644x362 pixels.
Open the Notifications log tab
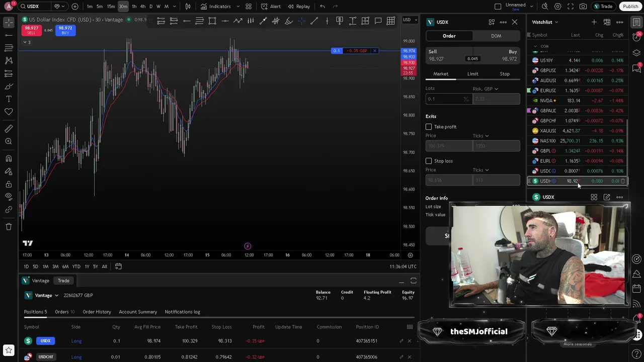pyautogui.click(x=182, y=312)
